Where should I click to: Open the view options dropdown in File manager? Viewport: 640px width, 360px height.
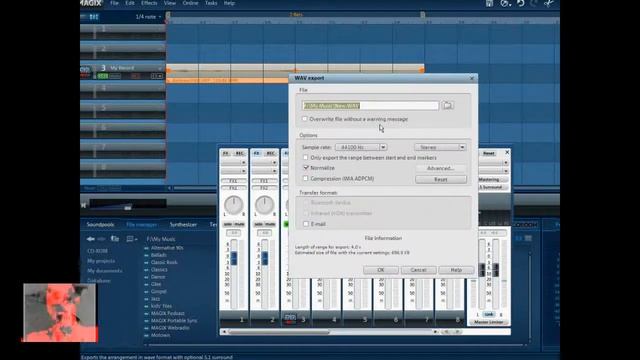tap(132, 239)
